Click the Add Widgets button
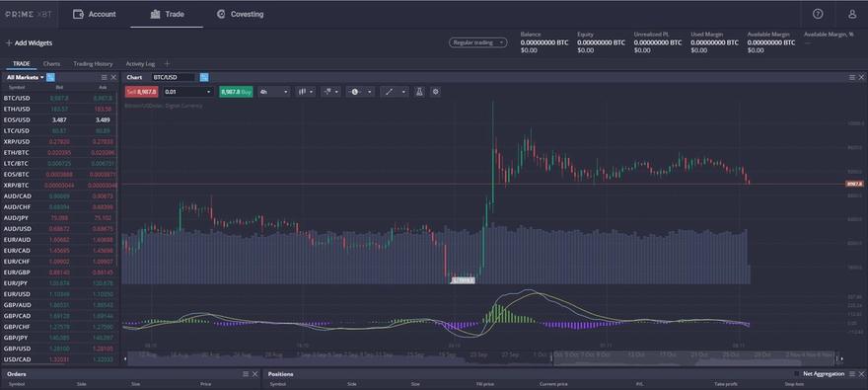This screenshot has width=868, height=390. tap(29, 42)
